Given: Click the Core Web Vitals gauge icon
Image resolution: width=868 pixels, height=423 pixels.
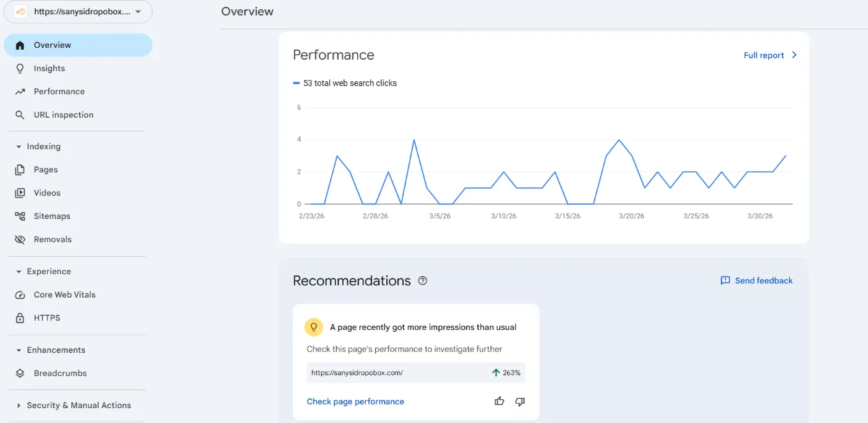Looking at the screenshot, I should click(x=20, y=295).
